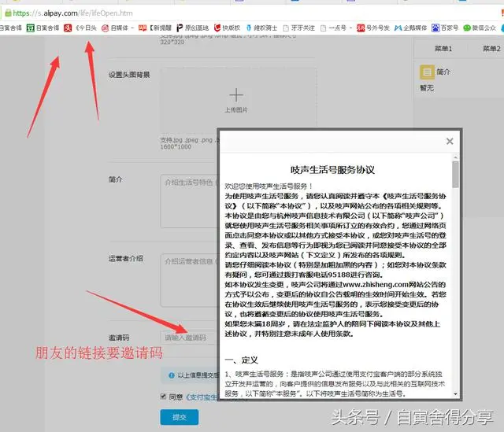Click the blue info icon beside 以上信息提交
The image size is (504, 432).
(172, 375)
